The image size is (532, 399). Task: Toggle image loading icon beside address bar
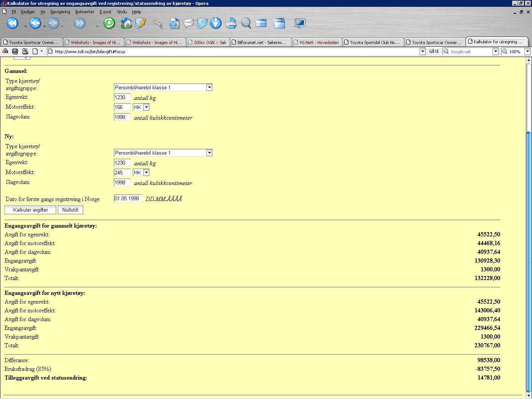pyautogui.click(x=15, y=51)
